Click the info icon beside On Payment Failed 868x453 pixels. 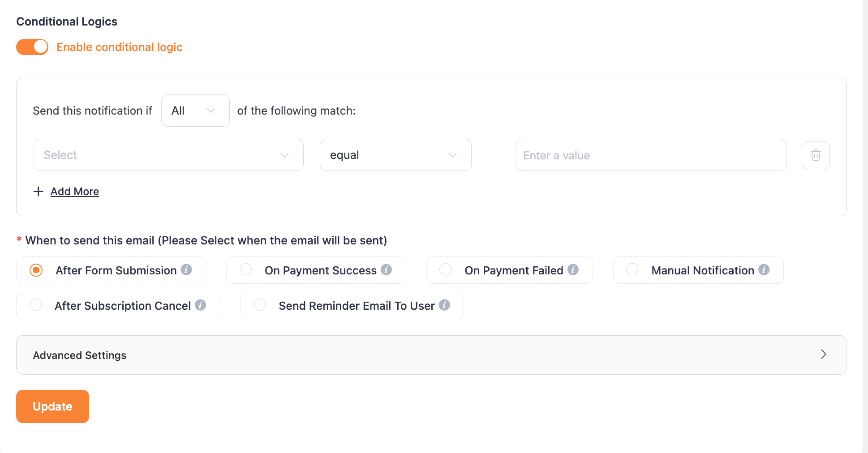click(x=574, y=270)
